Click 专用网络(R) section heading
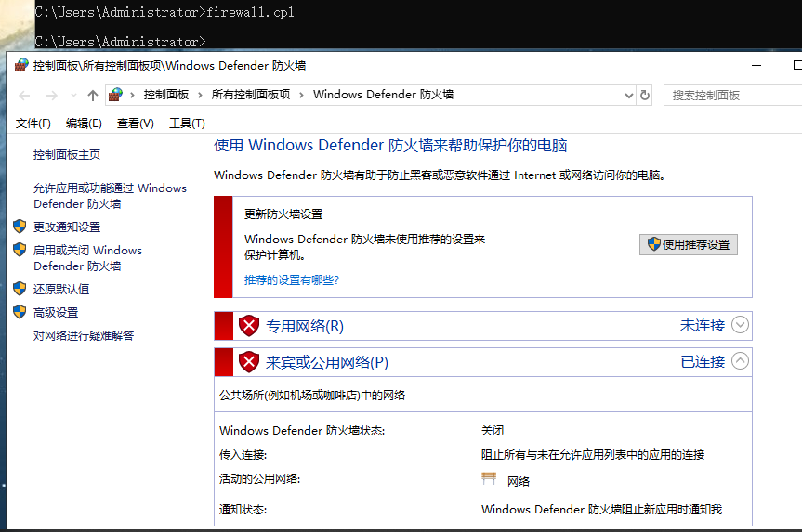 (305, 326)
